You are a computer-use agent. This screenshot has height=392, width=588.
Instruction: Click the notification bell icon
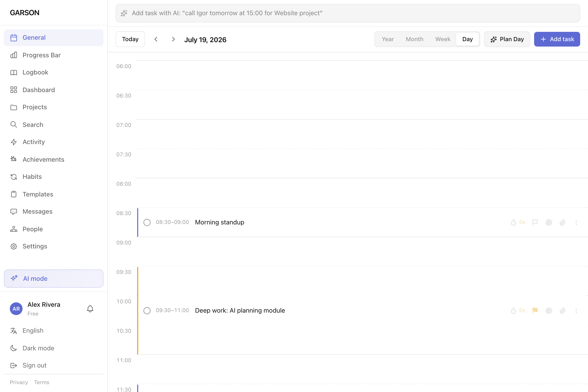[90, 309]
